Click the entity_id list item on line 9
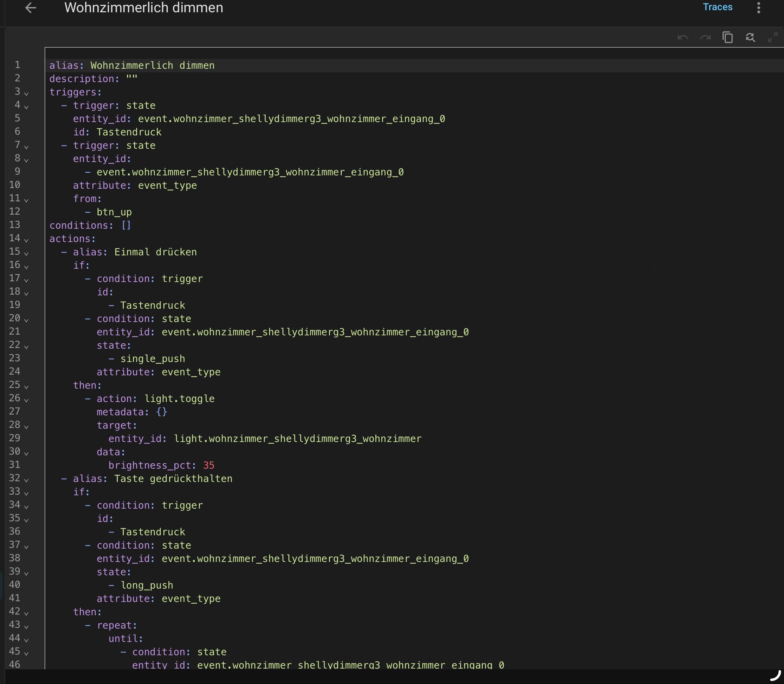Image resolution: width=784 pixels, height=684 pixels. pyautogui.click(x=250, y=172)
